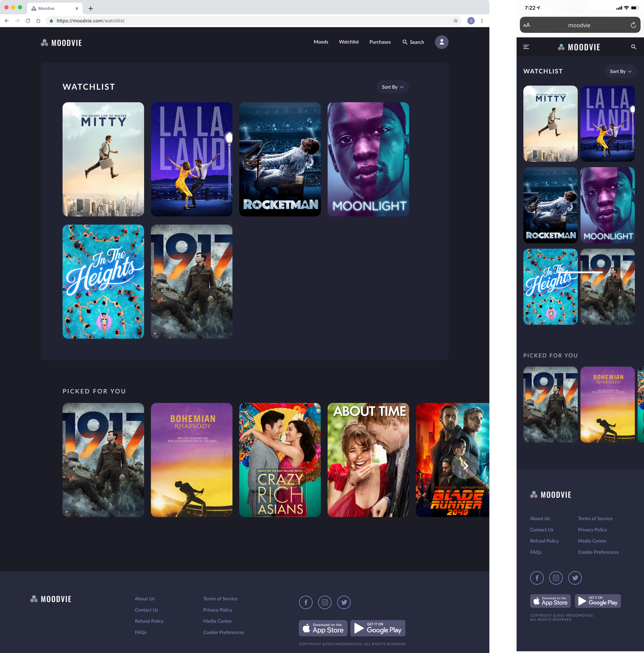
Task: Click desktop App Store download badge
Action: [323, 628]
